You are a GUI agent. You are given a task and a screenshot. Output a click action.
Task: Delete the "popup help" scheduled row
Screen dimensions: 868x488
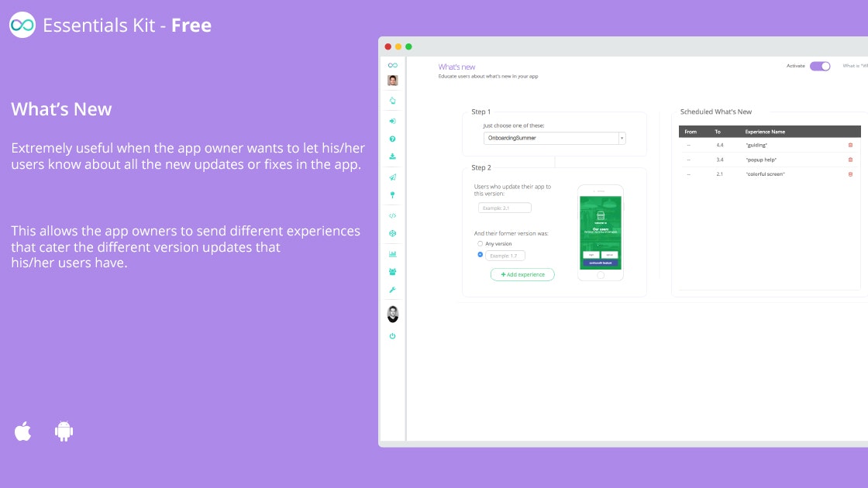click(x=850, y=160)
